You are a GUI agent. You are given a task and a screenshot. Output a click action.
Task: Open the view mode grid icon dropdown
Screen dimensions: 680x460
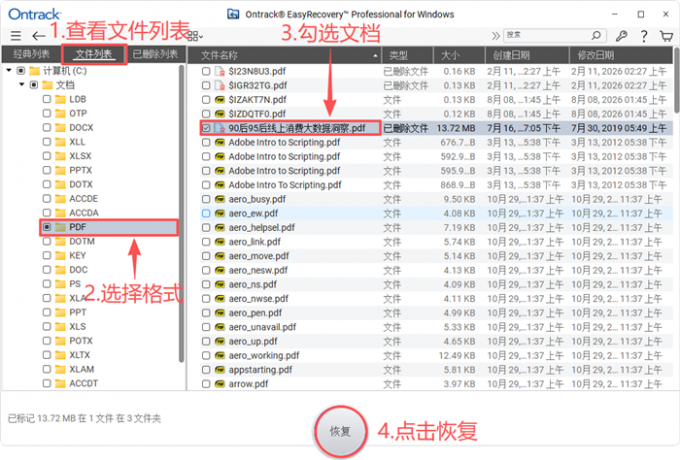click(x=195, y=36)
